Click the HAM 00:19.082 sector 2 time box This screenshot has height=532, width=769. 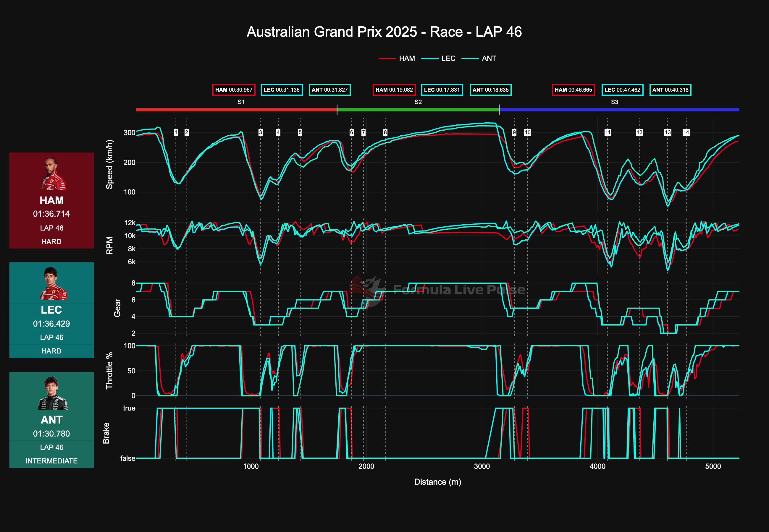click(x=394, y=90)
